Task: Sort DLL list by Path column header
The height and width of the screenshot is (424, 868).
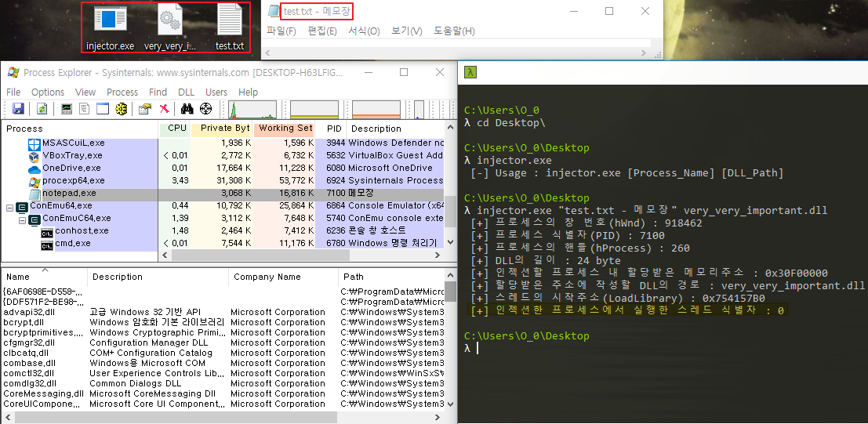Action: pos(392,277)
